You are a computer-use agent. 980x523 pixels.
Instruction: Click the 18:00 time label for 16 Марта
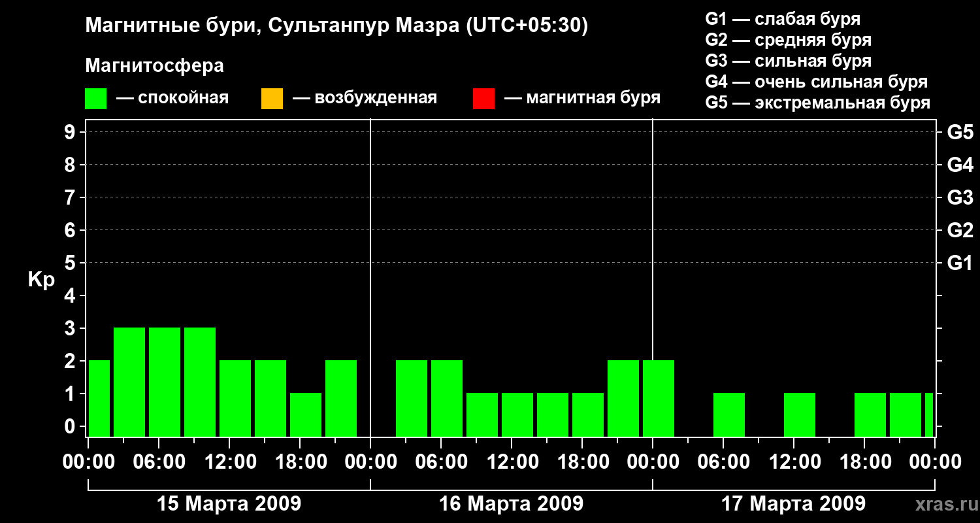pos(582,462)
